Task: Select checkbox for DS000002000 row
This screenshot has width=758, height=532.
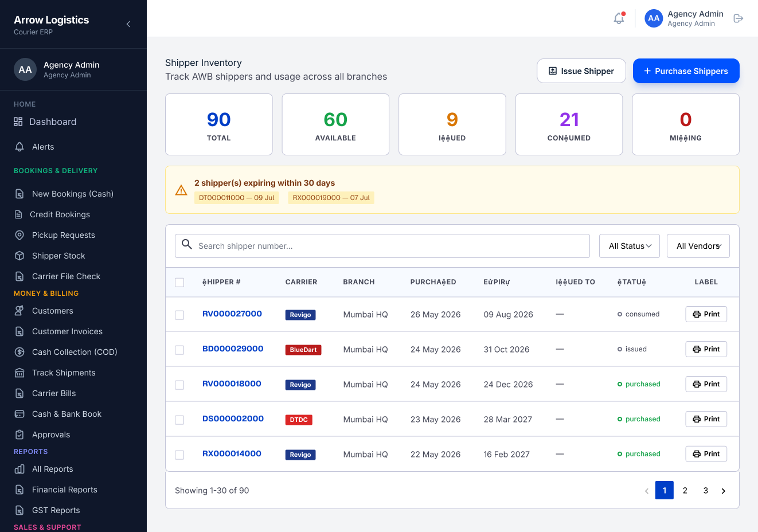Action: click(179, 420)
